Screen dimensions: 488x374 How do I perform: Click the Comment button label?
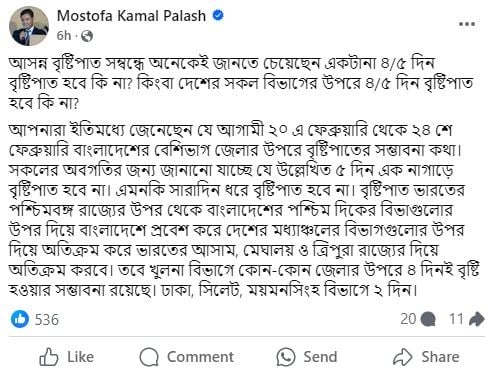tap(200, 357)
